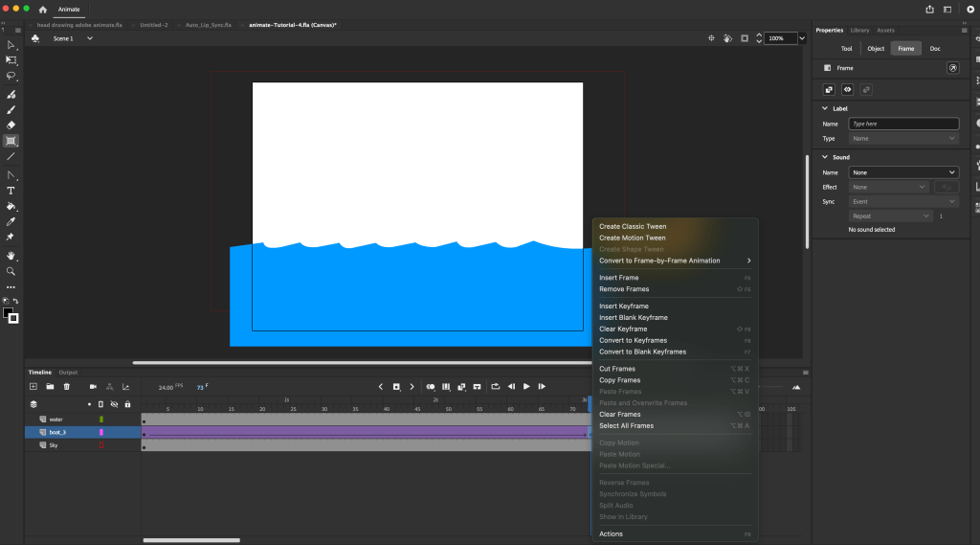The image size is (980, 545).
Task: Click the new layer icon in Timeline
Action: point(33,387)
